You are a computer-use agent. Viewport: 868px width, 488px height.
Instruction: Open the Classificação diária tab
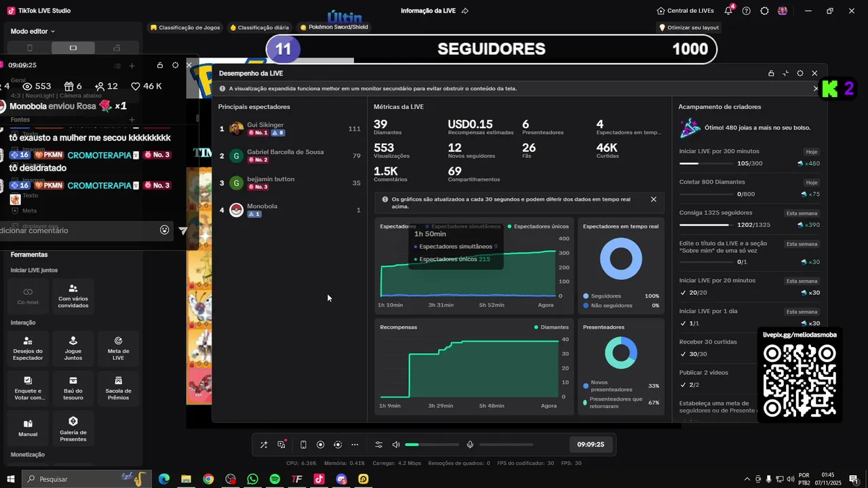point(260,28)
